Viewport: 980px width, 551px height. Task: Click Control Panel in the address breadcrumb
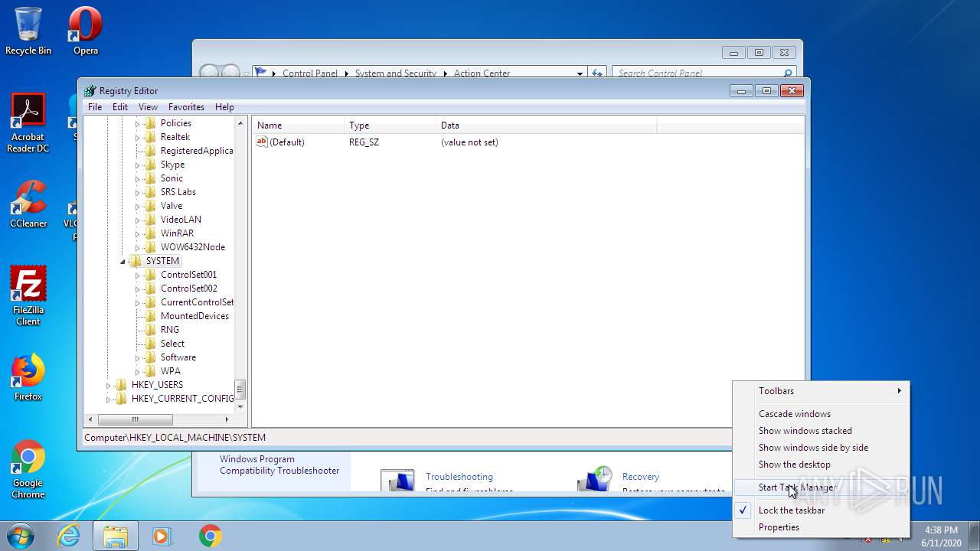coord(309,73)
